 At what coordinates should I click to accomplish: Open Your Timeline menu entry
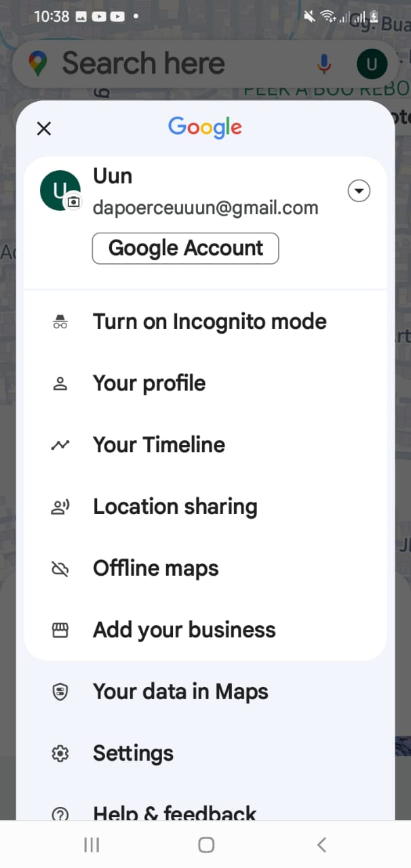click(206, 446)
